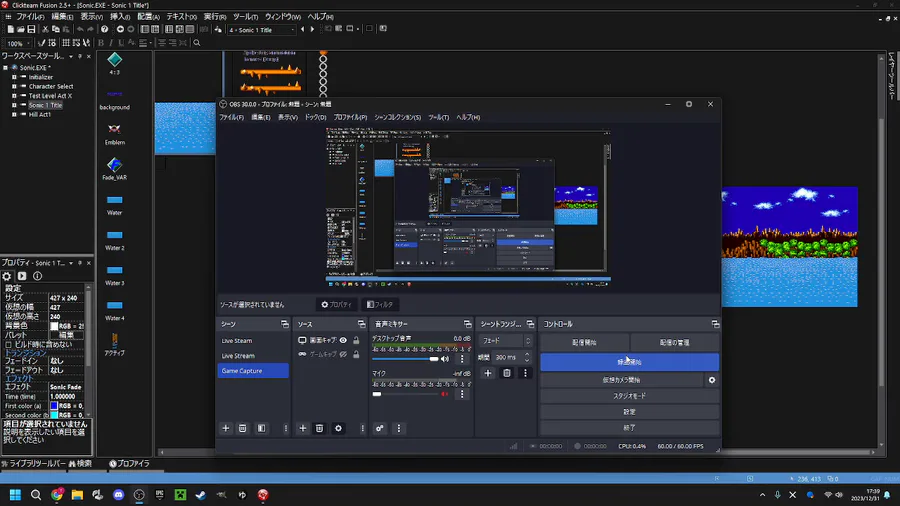Screen dimensions: 900x506
Task: Click the New file icon in Fusion toolbar
Action: (10, 29)
